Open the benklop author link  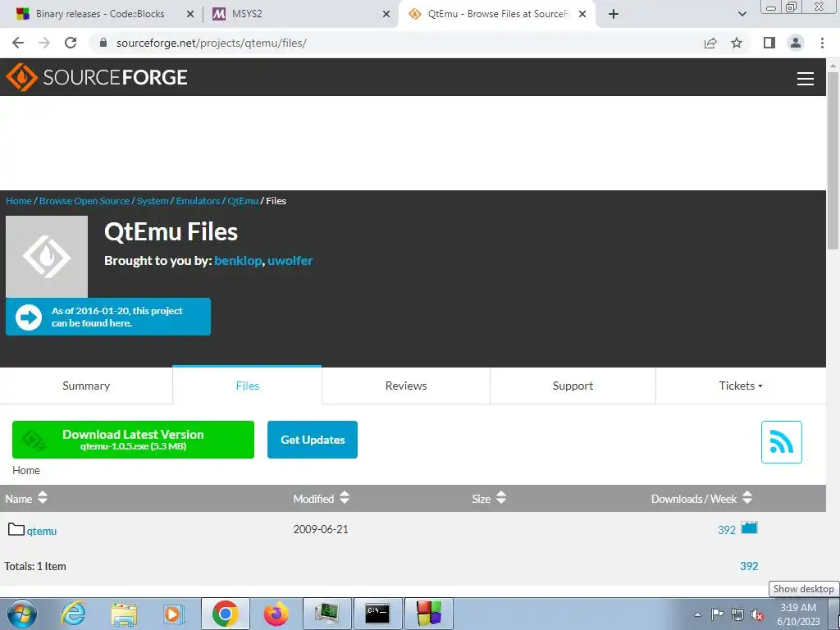click(x=238, y=261)
